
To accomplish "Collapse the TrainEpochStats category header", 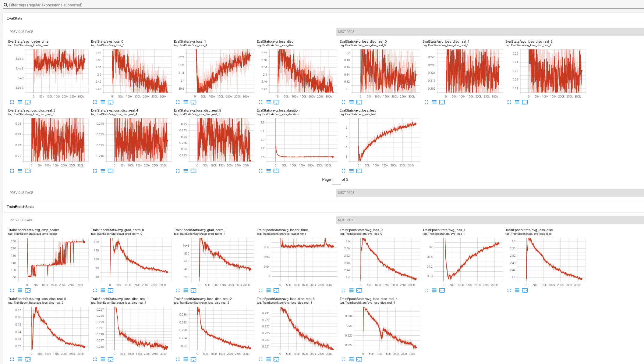I will (x=324, y=207).
